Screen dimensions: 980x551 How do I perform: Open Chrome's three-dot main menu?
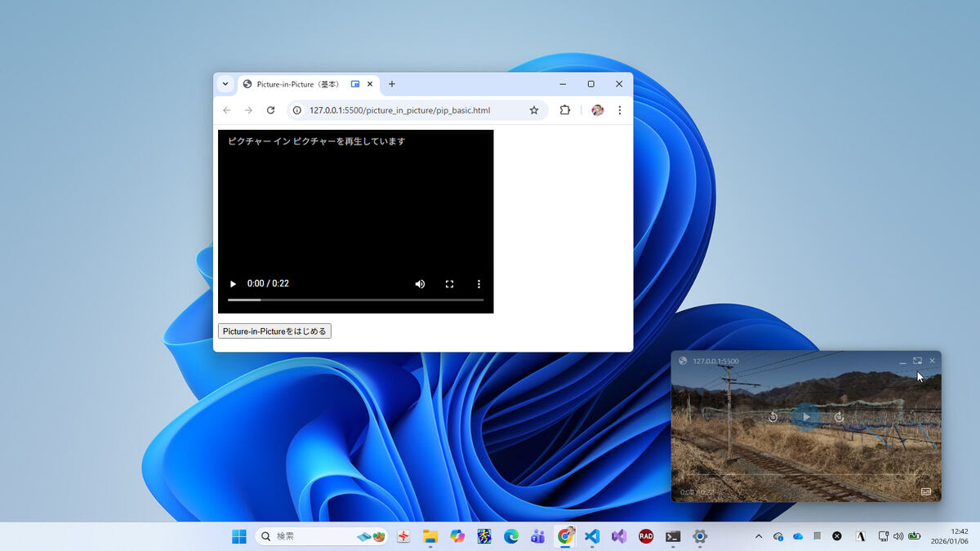(x=619, y=110)
